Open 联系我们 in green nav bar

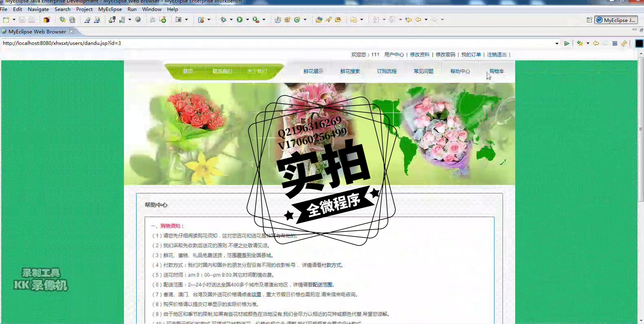click(x=222, y=71)
